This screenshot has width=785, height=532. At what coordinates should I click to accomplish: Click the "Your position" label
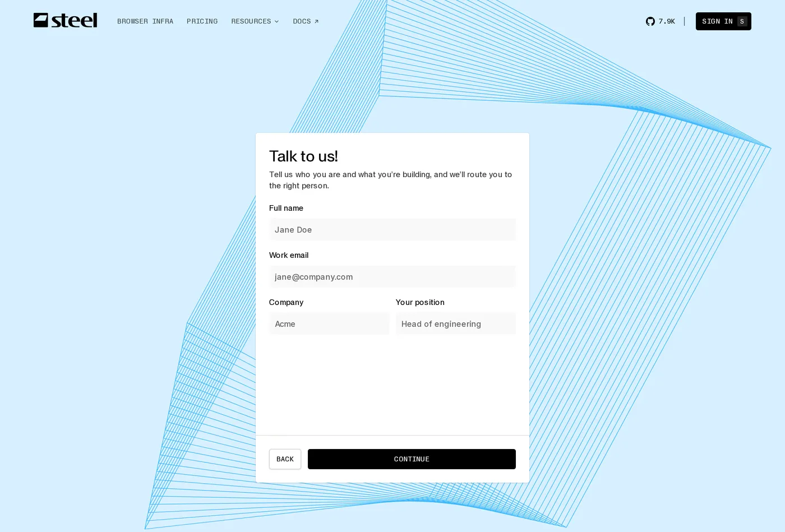pos(420,302)
